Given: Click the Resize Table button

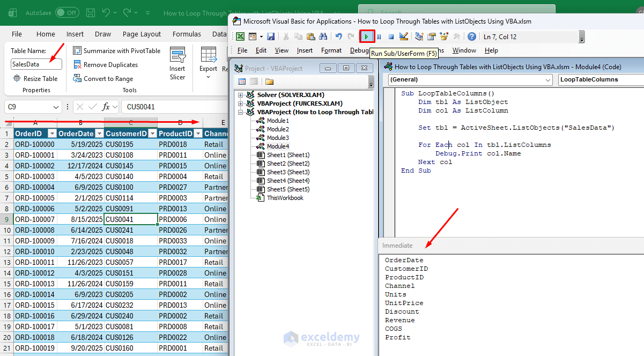Looking at the screenshot, I should (x=35, y=78).
